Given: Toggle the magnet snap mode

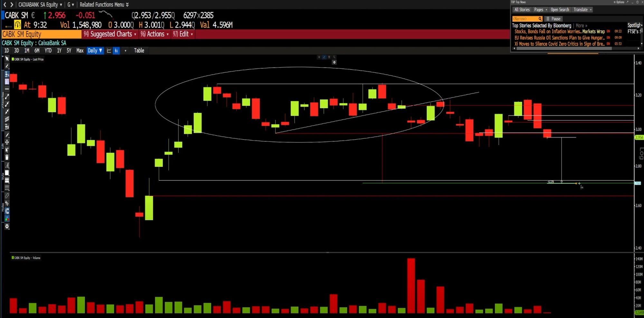Looking at the screenshot, I should pos(7,211).
